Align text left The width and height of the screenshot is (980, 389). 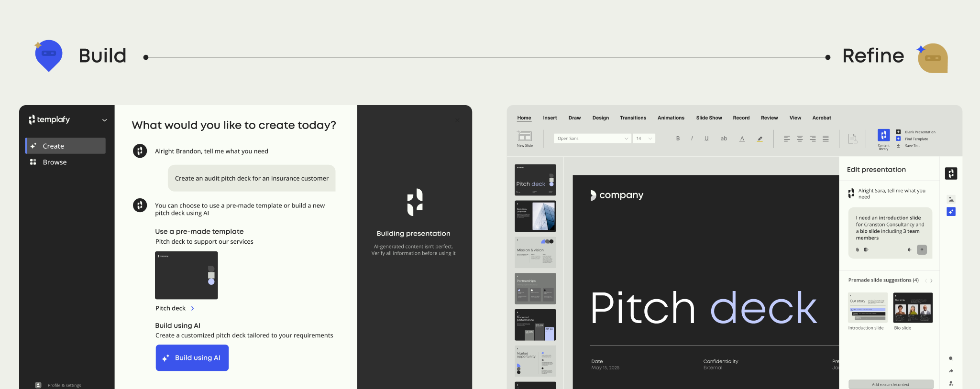pos(787,139)
